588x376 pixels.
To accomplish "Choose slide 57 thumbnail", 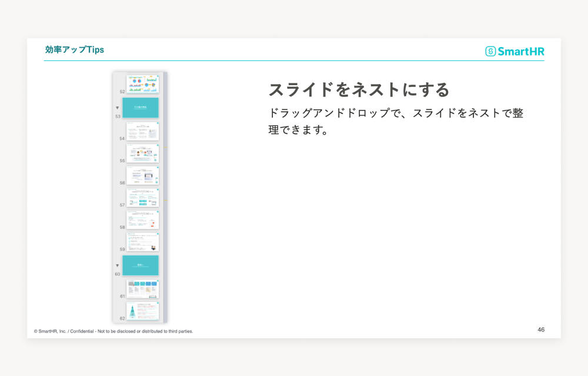I will coord(142,197).
